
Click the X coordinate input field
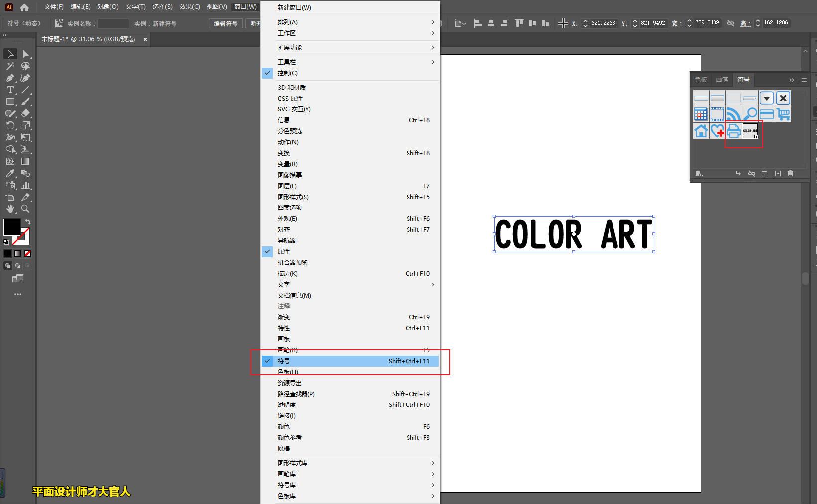click(x=604, y=23)
